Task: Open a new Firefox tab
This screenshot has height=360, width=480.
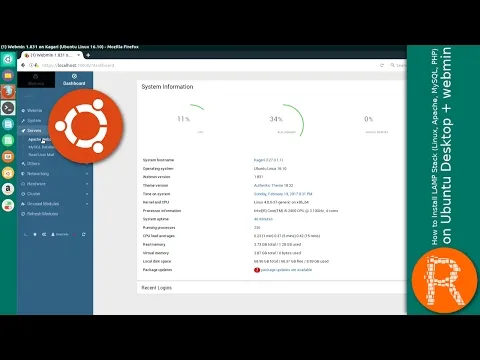Action: [x=88, y=55]
